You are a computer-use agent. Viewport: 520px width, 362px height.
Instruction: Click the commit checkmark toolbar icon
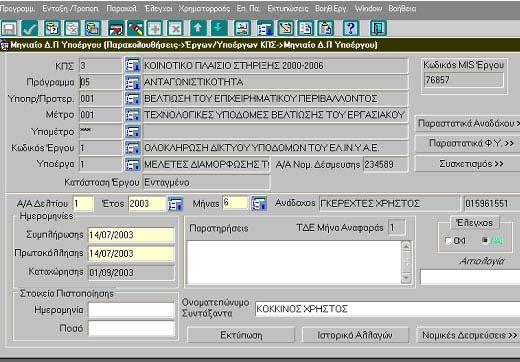29,28
